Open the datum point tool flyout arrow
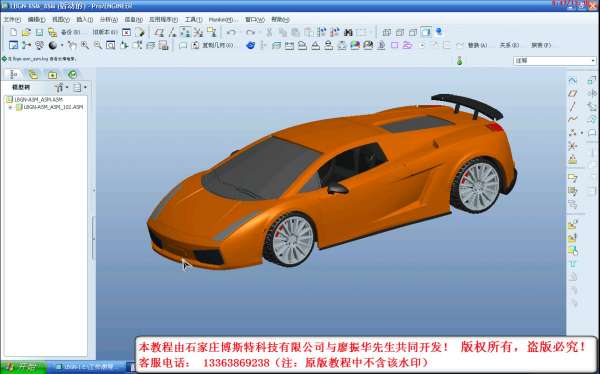The image size is (600, 374). coord(582,132)
